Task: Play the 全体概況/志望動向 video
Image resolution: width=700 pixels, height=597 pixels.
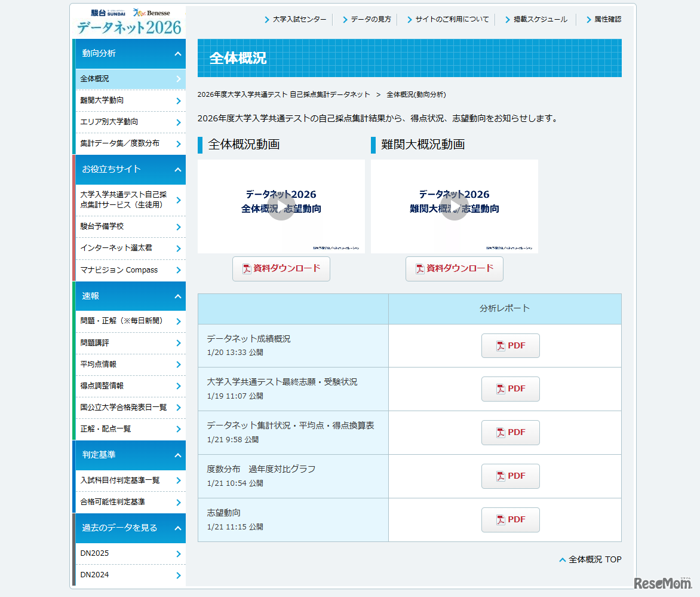Action: 281,206
